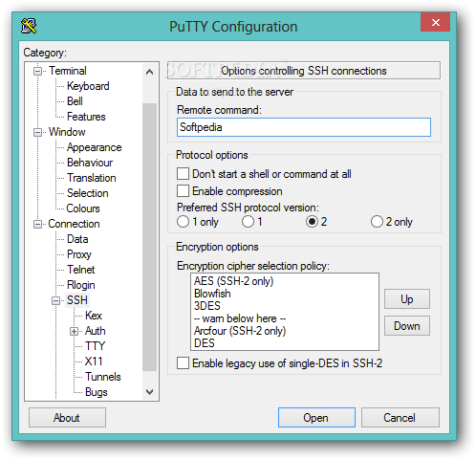Open the Telnet category
476x460 pixels.
point(81,270)
